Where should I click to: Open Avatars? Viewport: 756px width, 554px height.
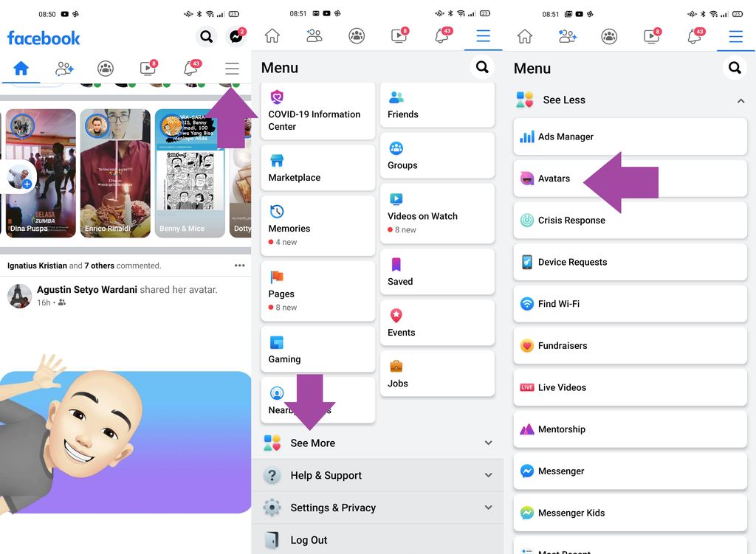630,179
